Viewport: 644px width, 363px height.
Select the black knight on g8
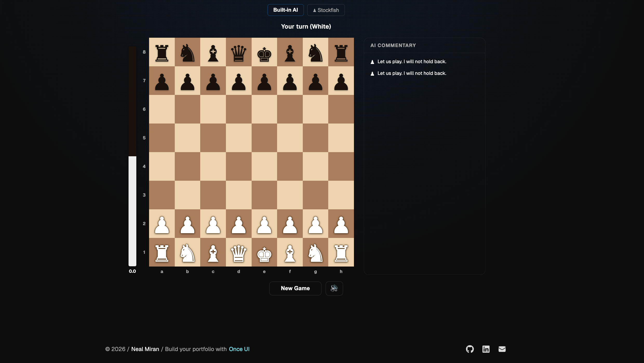[315, 53]
